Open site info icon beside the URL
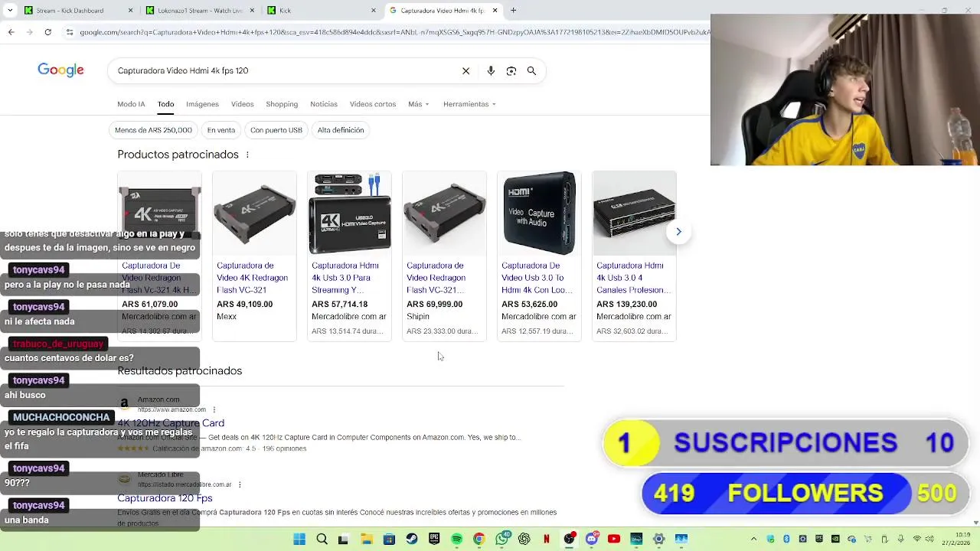Image resolution: width=980 pixels, height=551 pixels. pyautogui.click(x=70, y=32)
